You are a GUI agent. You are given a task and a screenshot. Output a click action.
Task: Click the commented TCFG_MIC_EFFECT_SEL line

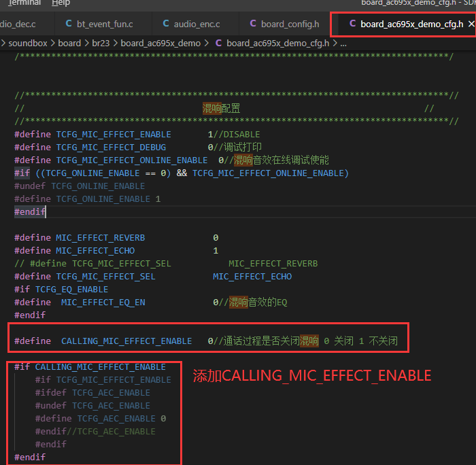click(x=166, y=264)
